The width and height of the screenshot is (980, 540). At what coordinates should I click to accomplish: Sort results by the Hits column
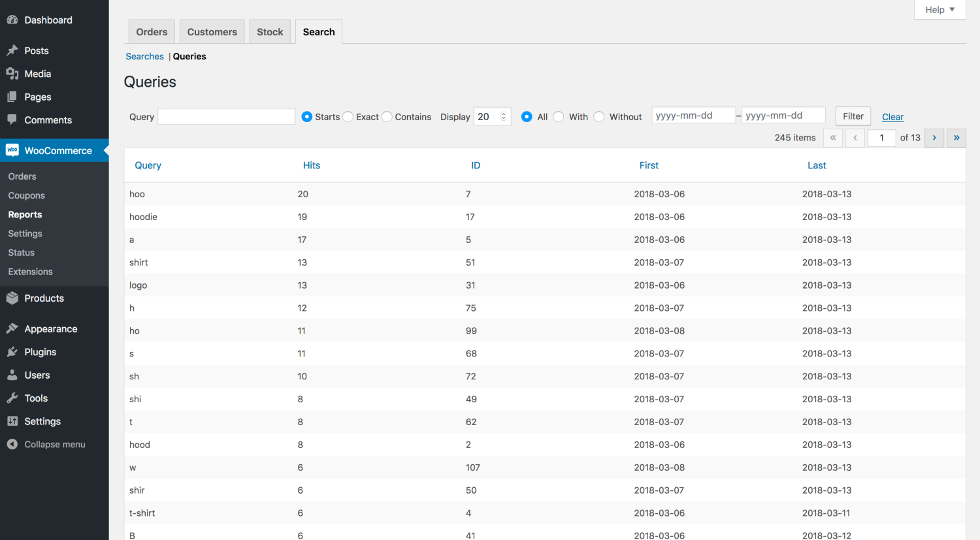[x=311, y=165]
